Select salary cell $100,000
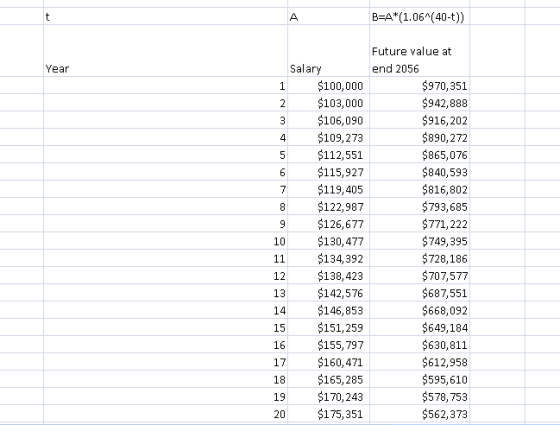Screen dimensions: 560x425 click(x=328, y=85)
